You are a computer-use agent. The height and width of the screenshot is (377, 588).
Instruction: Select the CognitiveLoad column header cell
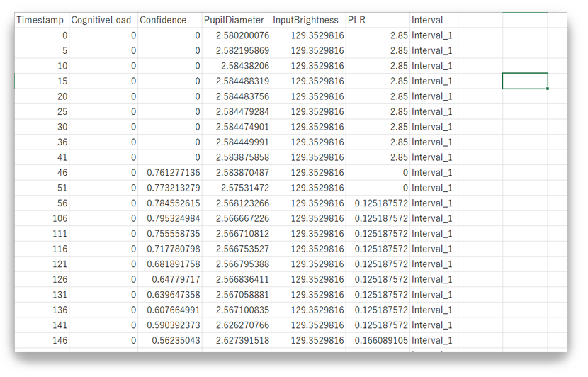point(103,20)
